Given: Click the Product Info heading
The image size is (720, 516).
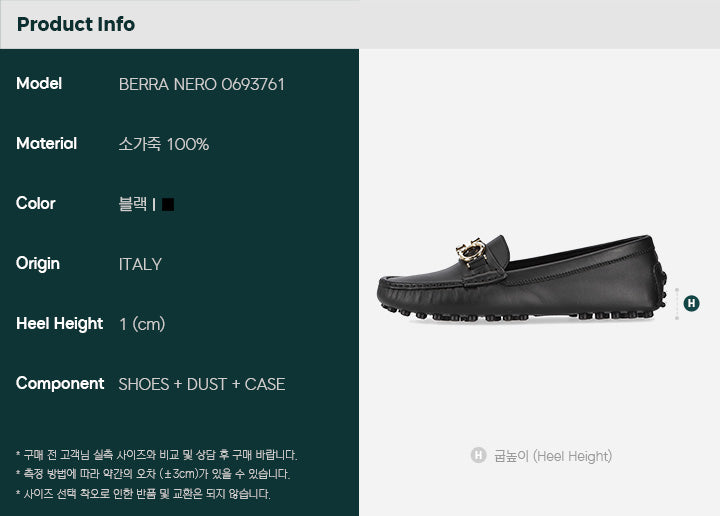Looking at the screenshot, I should click(76, 24).
